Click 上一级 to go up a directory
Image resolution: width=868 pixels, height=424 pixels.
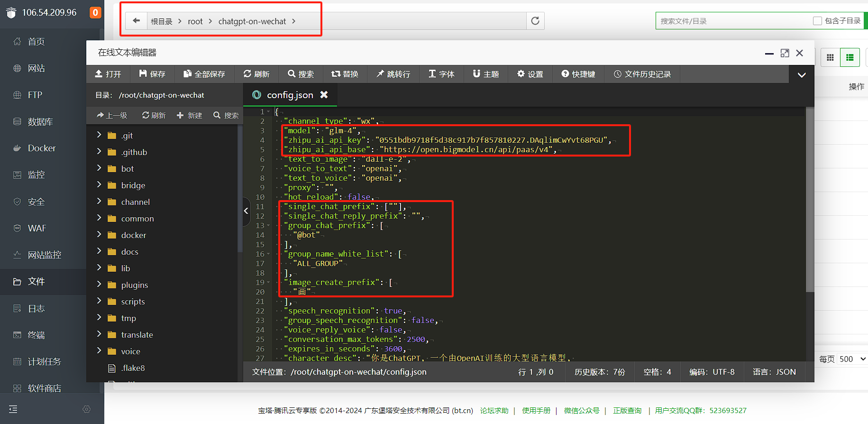112,115
